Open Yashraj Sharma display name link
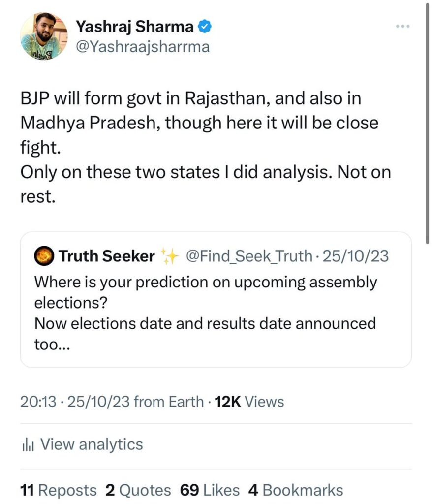Viewport: 432px width, 504px height. point(134,27)
